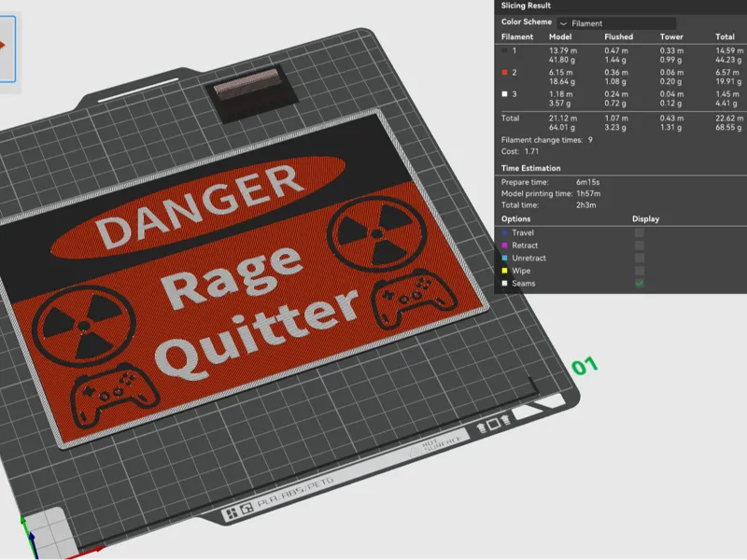Click the filament 1 dark color swatch

[x=504, y=50]
